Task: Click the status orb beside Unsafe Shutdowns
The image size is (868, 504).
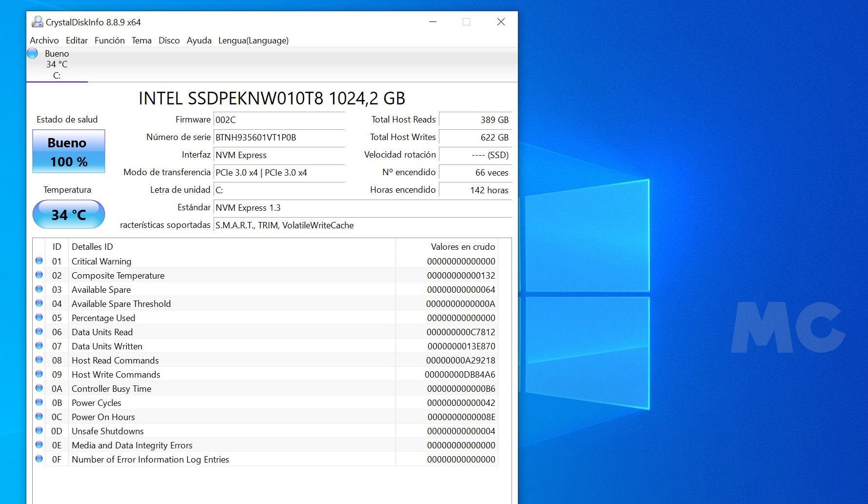Action: tap(39, 431)
